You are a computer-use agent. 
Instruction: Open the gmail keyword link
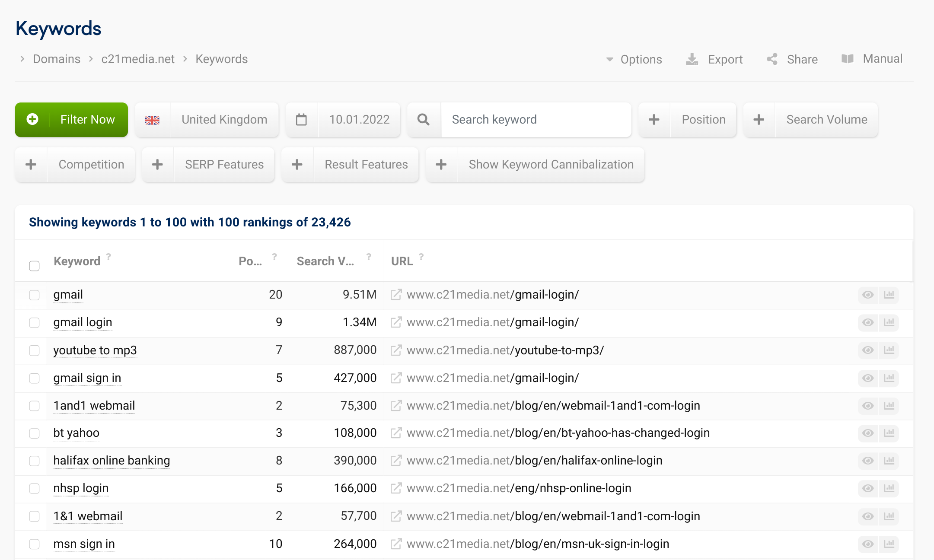pyautogui.click(x=68, y=295)
